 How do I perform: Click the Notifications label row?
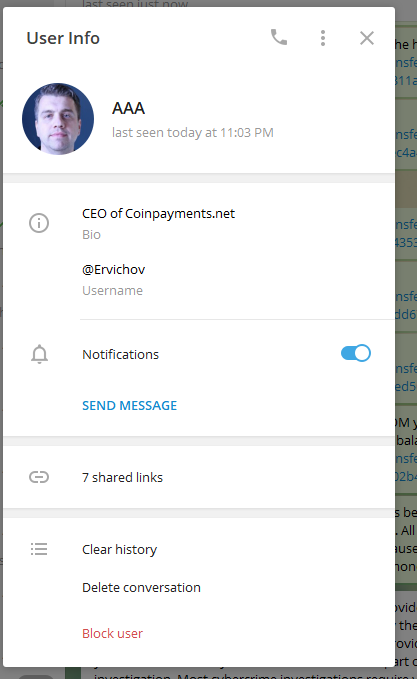click(x=198, y=354)
